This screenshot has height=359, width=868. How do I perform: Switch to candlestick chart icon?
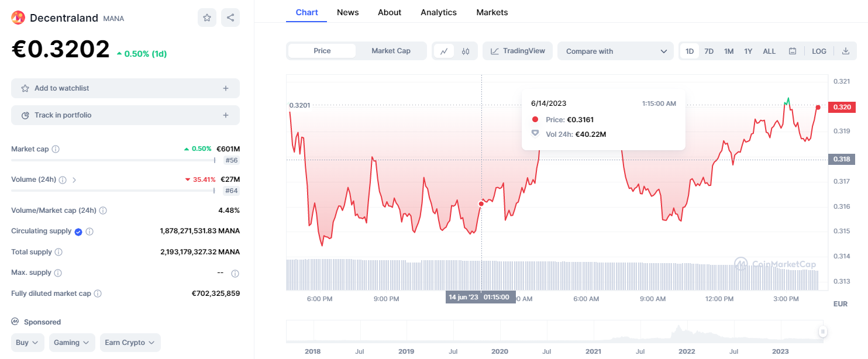coord(466,51)
